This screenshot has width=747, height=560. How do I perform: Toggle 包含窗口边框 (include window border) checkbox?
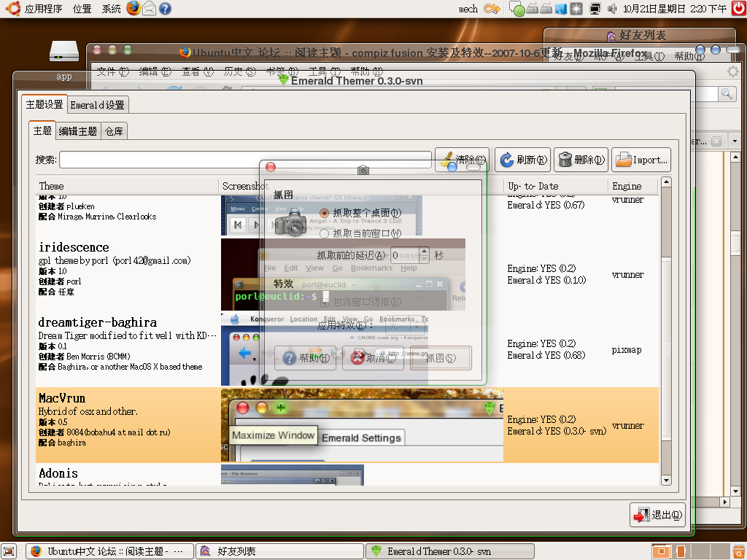362,302
